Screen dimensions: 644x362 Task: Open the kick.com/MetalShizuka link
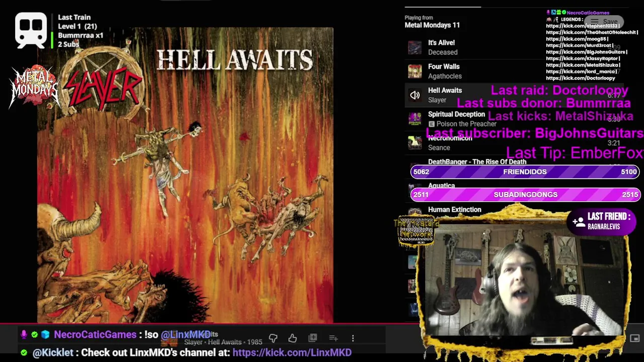pyautogui.click(x=582, y=65)
